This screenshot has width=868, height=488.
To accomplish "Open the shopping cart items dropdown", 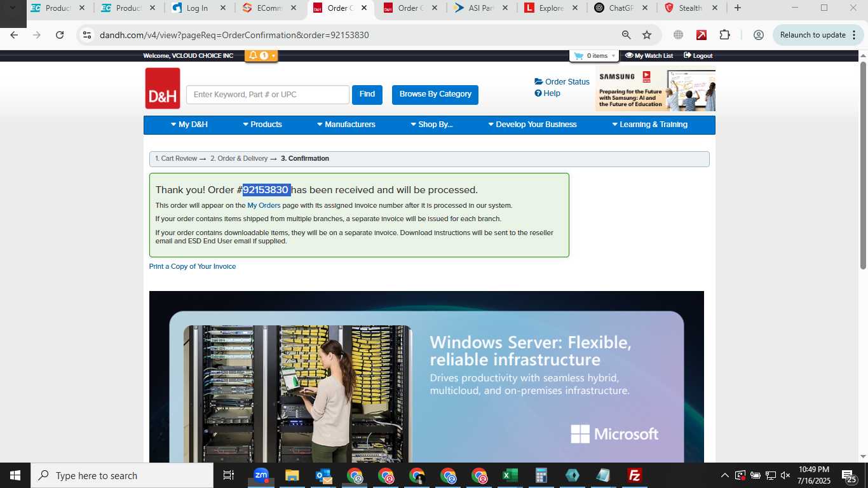I will [594, 56].
